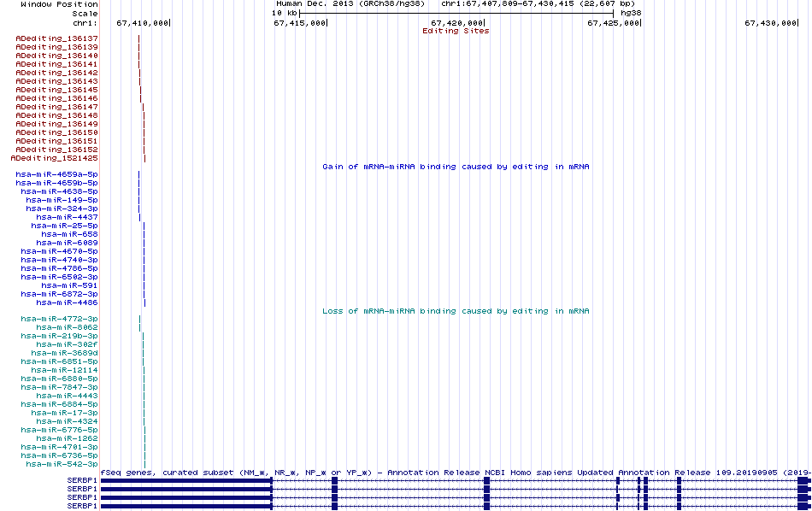Open the hsa-miR-17-3p loss item
The image size is (812, 511).
coord(65,413)
